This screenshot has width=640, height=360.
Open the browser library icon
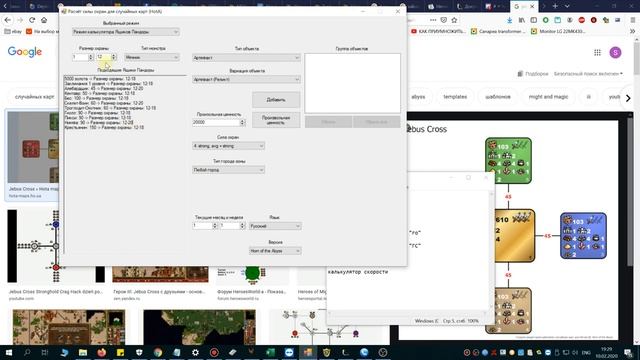[x=522, y=20]
